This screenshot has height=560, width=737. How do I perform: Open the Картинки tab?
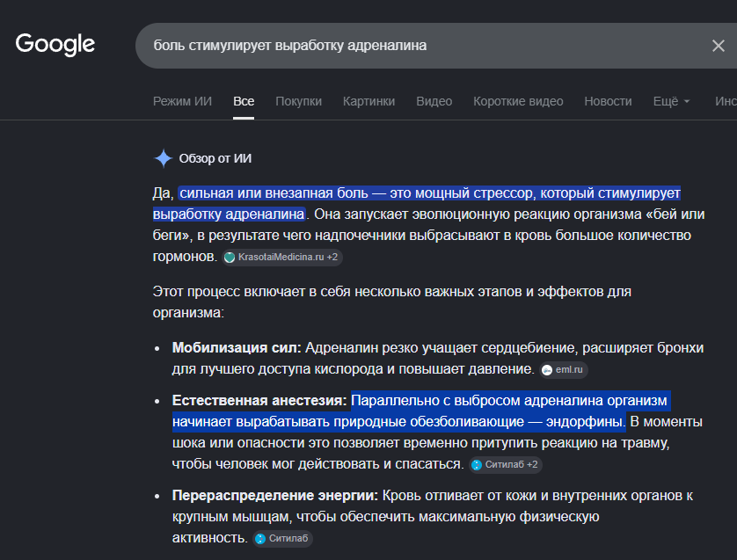(x=369, y=101)
